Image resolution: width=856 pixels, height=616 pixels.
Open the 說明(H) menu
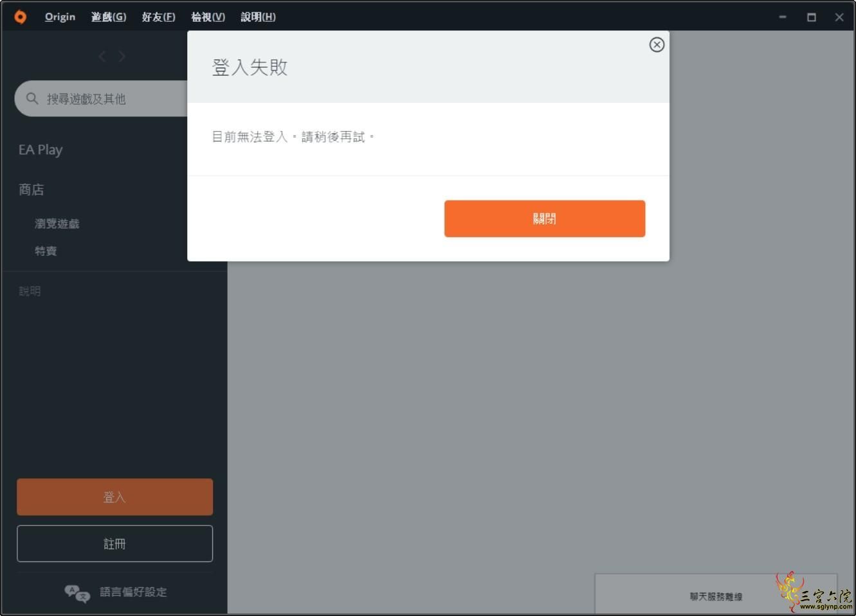(258, 17)
